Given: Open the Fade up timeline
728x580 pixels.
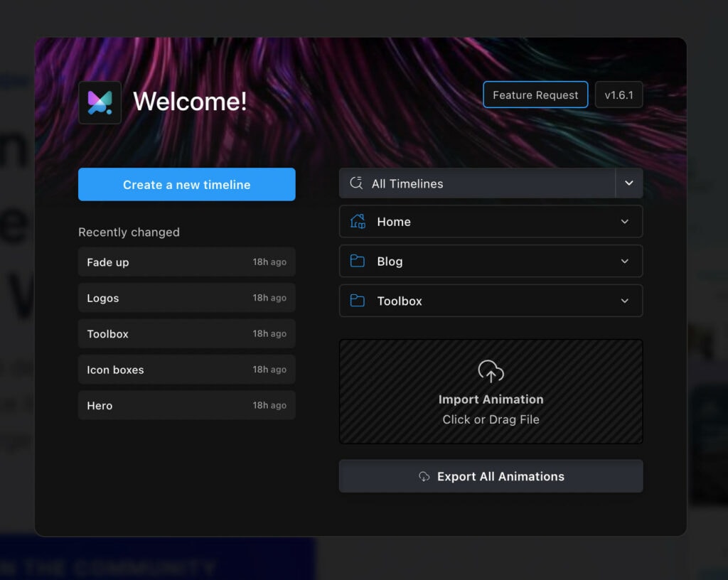Looking at the screenshot, I should tap(186, 262).
